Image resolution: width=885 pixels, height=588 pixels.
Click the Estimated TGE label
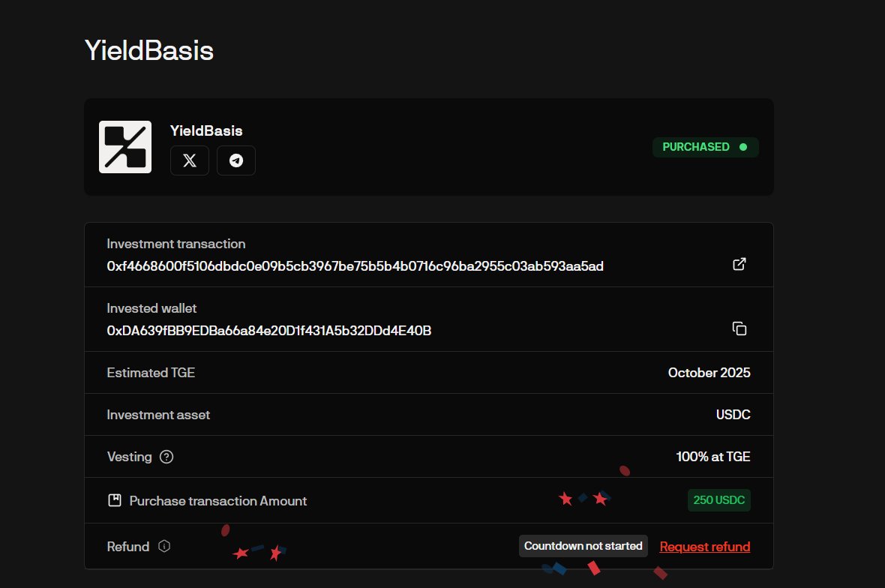pos(151,373)
